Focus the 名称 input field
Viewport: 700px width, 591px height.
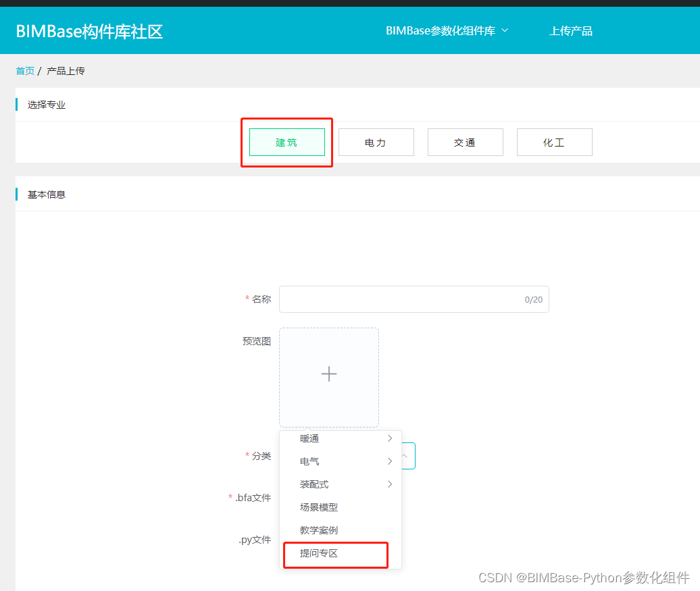(414, 299)
